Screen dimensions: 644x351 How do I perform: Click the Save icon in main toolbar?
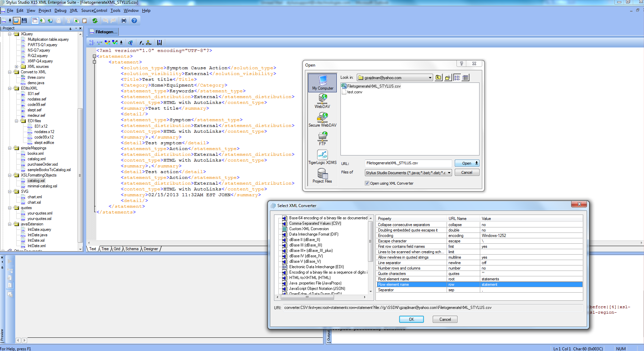pos(24,21)
